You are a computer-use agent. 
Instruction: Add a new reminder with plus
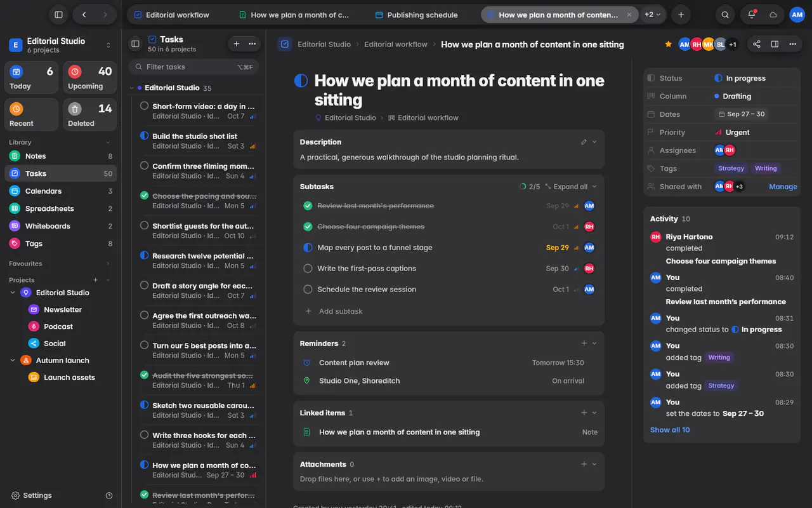[584, 343]
